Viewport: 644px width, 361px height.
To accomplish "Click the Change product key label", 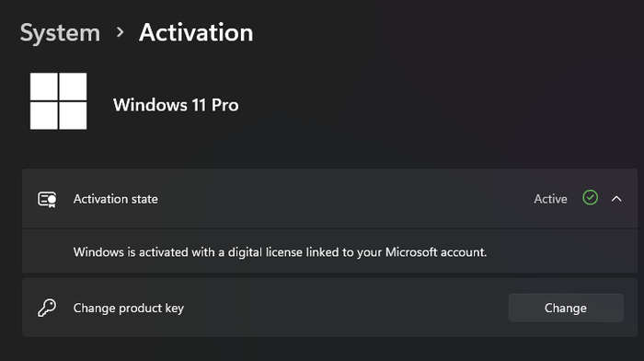I will tap(129, 308).
